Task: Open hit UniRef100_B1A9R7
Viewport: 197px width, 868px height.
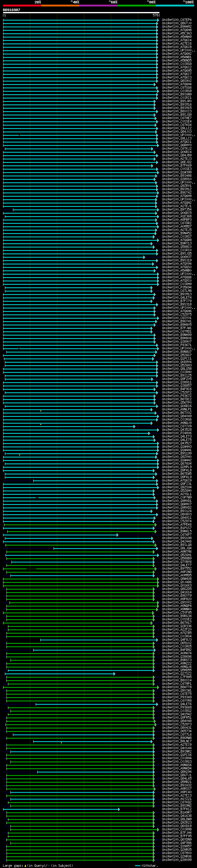Action: click(x=176, y=812)
